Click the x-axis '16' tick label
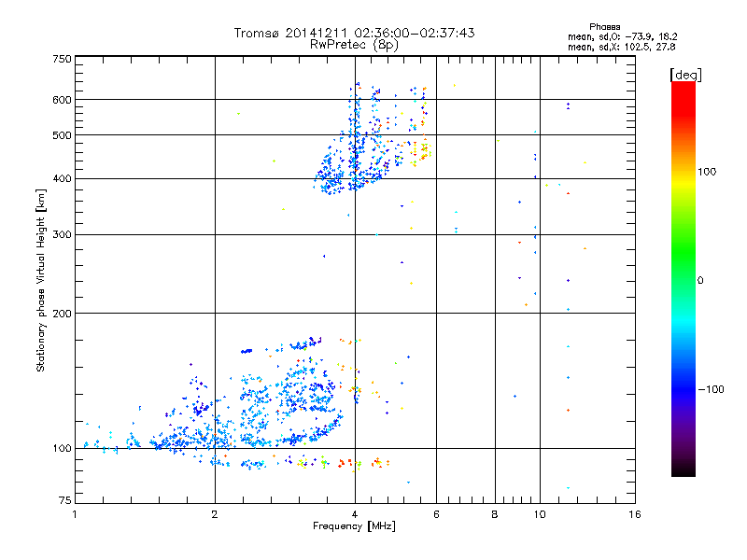 click(635, 514)
